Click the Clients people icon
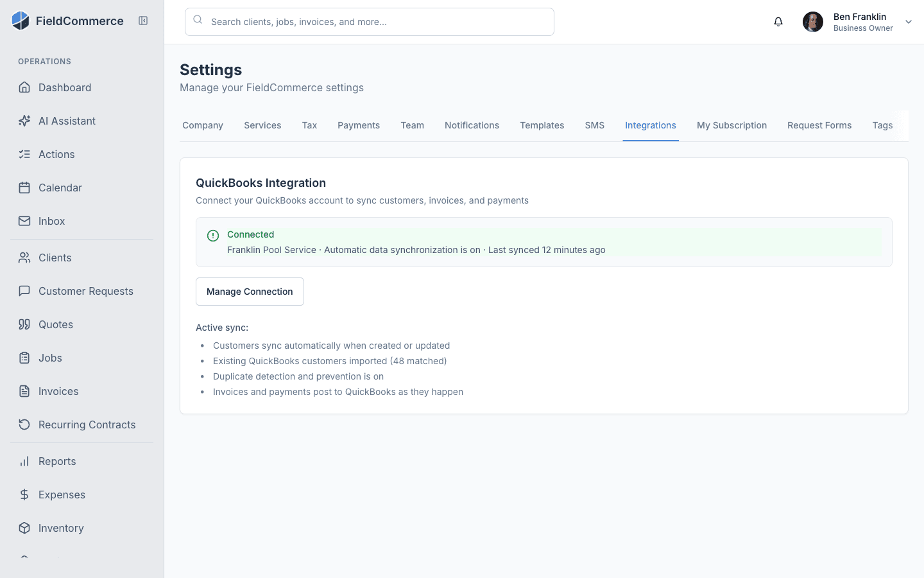Image resolution: width=924 pixels, height=578 pixels. (24, 258)
